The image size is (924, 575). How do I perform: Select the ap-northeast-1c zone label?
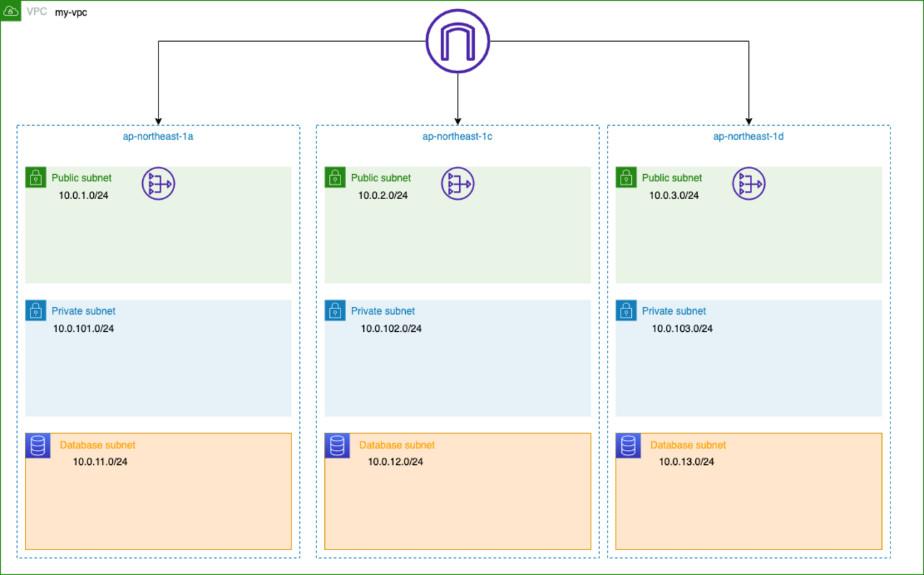coord(458,136)
